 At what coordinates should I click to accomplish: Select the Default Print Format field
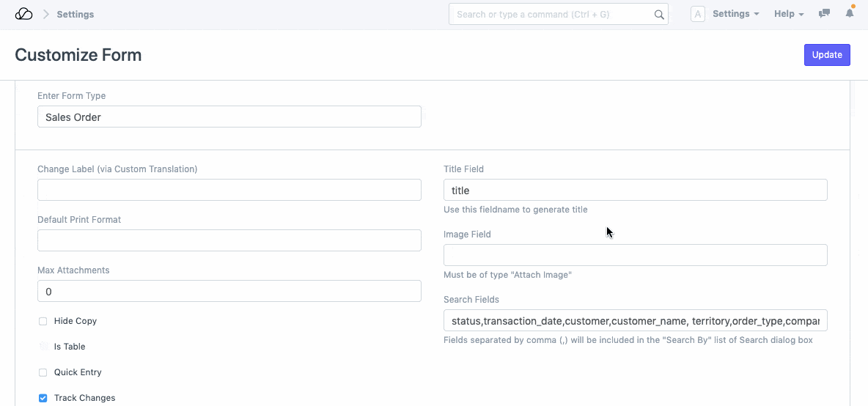pos(229,240)
